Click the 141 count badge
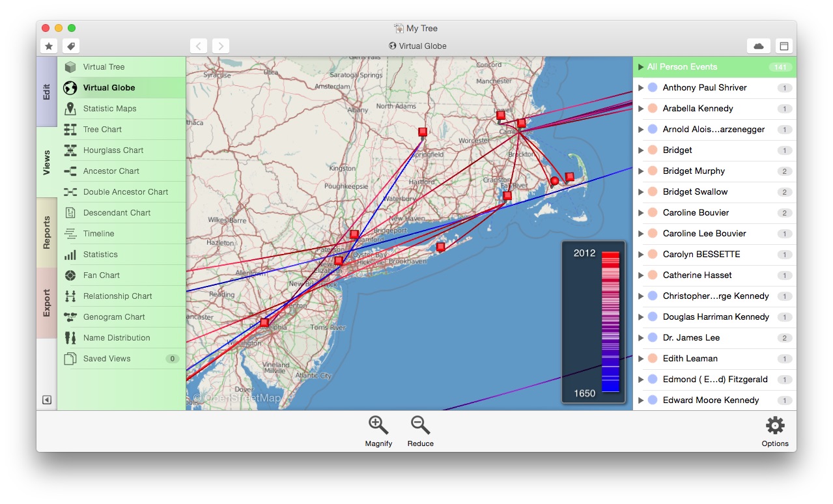The width and height of the screenshot is (833, 504). (x=780, y=67)
